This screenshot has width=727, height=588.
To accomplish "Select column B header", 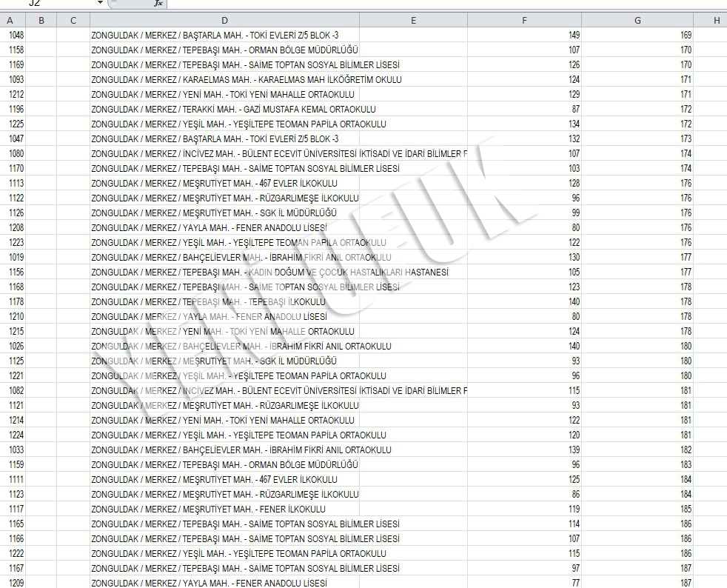I will click(41, 21).
